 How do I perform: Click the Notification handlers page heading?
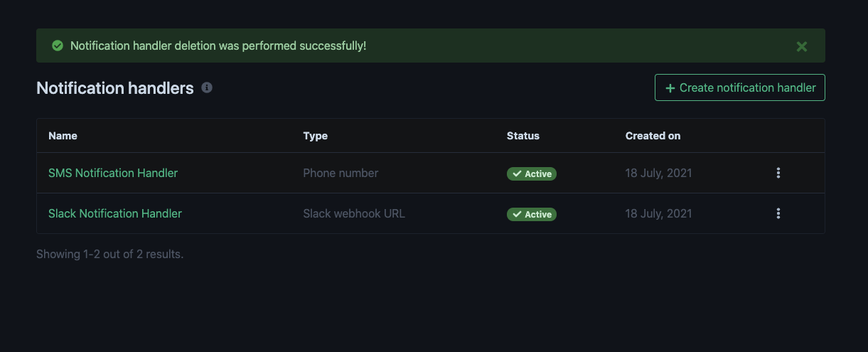coord(115,88)
